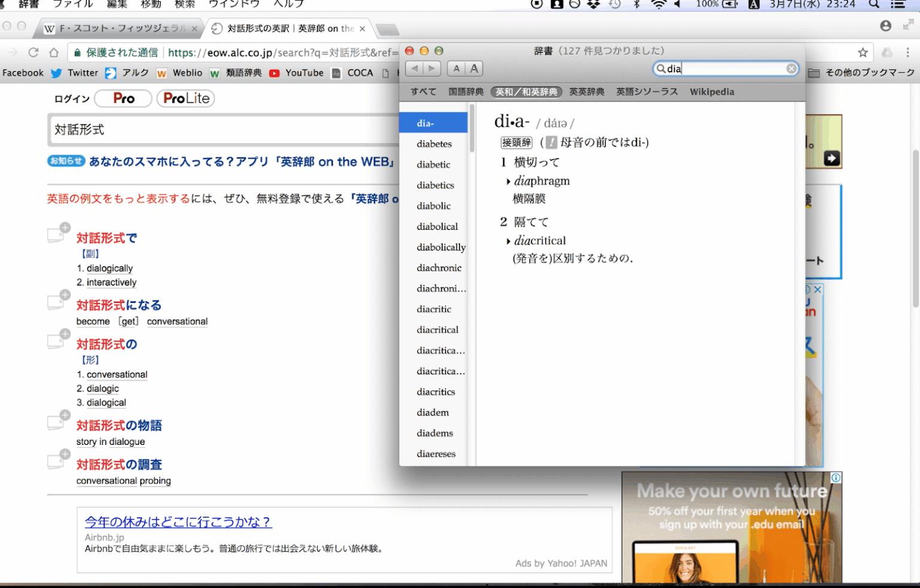This screenshot has width=920, height=588.
Task: Increase dictionary font size with large A
Action: click(473, 68)
